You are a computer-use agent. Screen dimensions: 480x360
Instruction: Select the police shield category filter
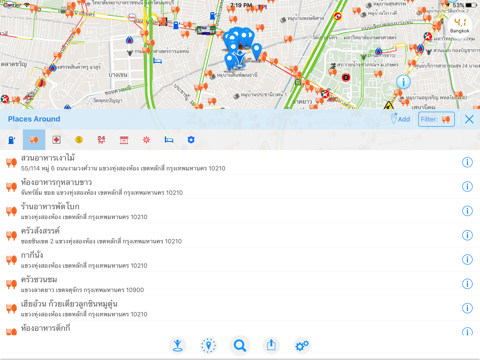coord(191,140)
